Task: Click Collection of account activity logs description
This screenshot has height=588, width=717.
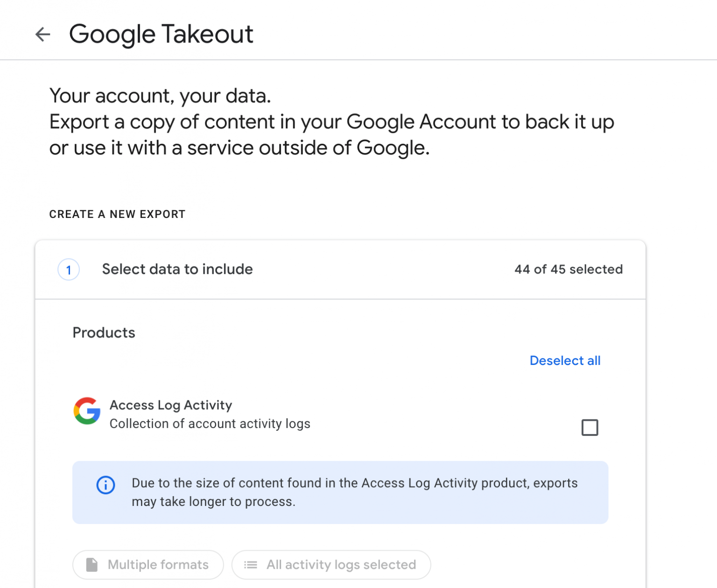Action: tap(210, 424)
